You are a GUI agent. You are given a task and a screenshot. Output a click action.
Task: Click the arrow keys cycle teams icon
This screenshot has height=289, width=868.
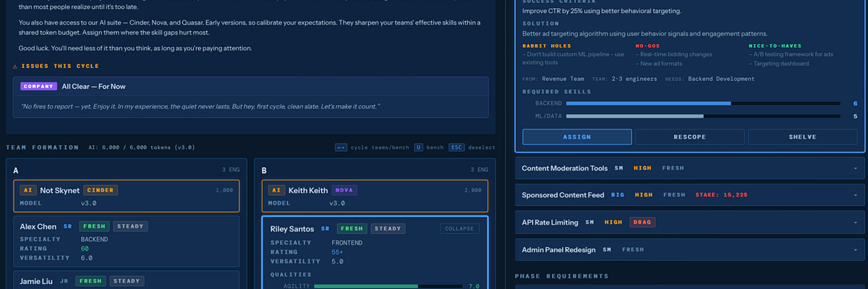click(x=341, y=147)
